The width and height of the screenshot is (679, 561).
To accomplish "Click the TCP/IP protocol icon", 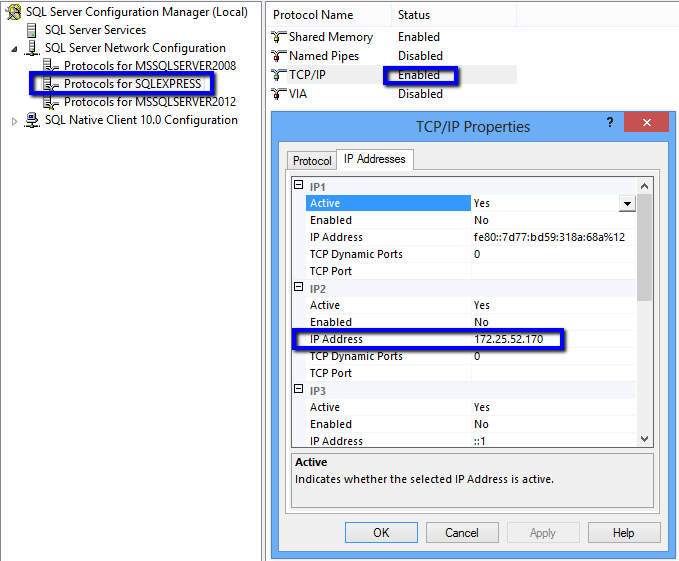I will [278, 75].
